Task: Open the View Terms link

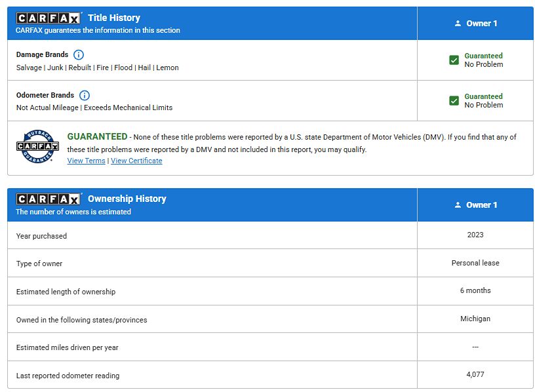Action: (x=86, y=161)
